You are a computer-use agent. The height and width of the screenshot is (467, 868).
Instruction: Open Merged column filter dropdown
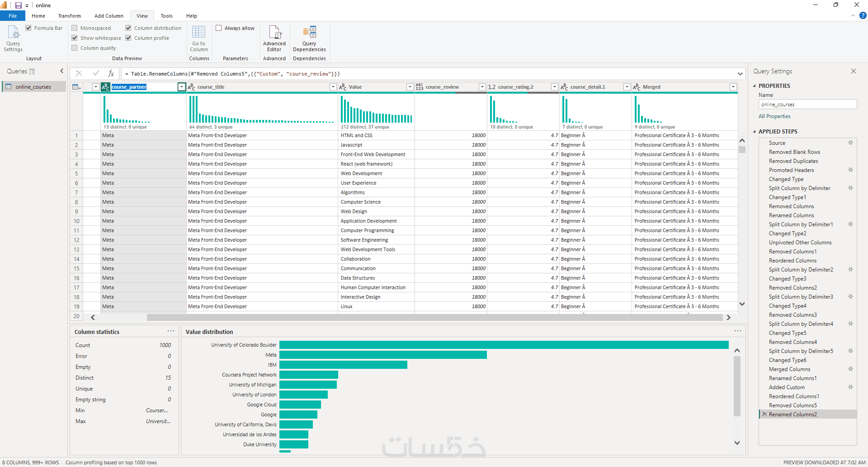(x=733, y=87)
